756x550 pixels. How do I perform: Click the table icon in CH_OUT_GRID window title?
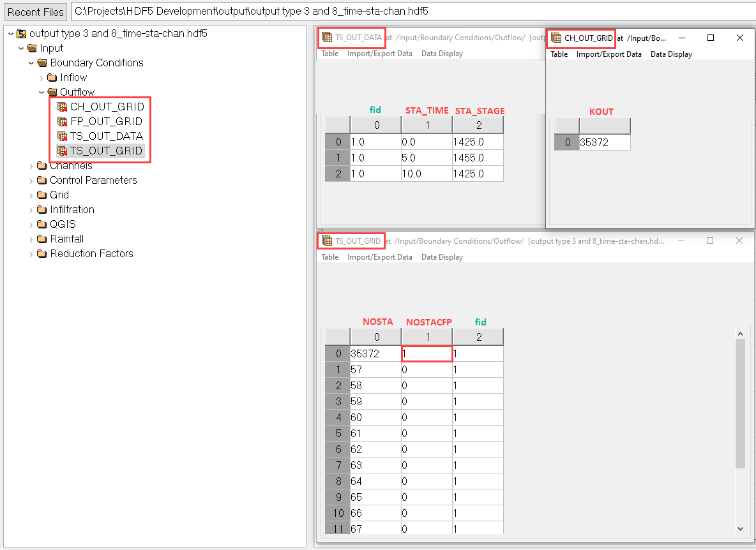(556, 38)
